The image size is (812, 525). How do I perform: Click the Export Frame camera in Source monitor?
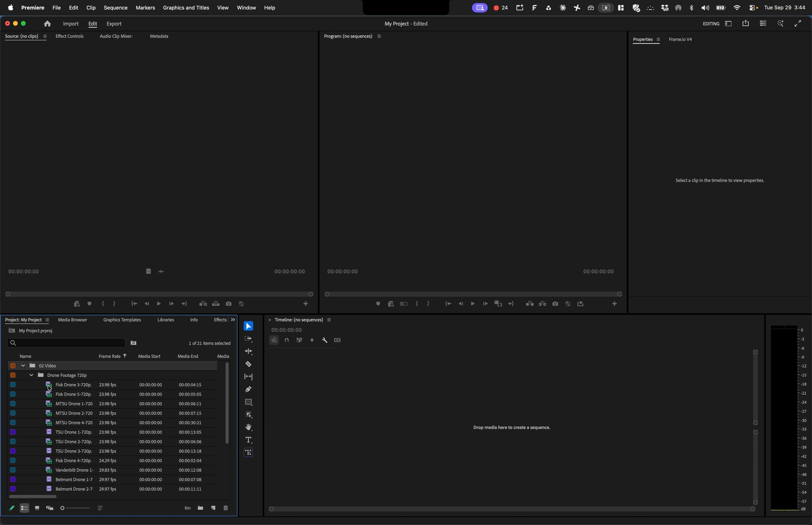coord(229,304)
